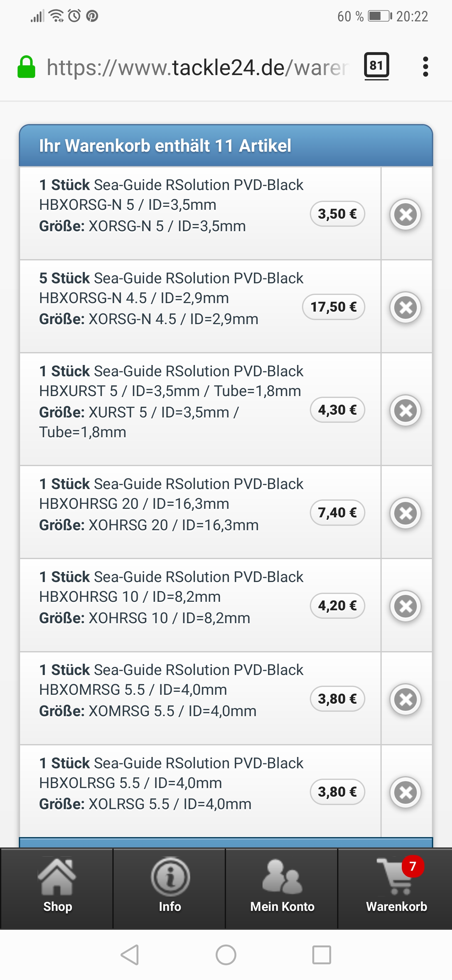The width and height of the screenshot is (452, 980).
Task: Delete the HBXOLRSG 5.5 cart entry
Action: [x=406, y=792]
